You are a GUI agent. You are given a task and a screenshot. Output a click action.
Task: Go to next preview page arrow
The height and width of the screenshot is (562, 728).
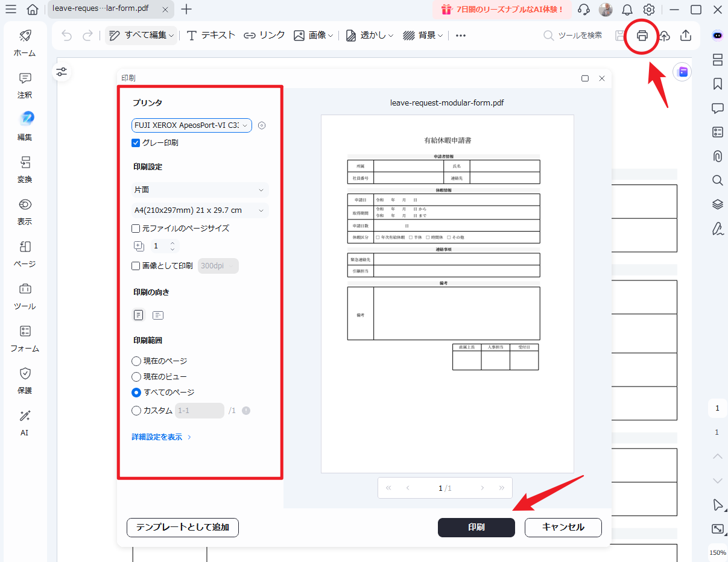tap(482, 488)
